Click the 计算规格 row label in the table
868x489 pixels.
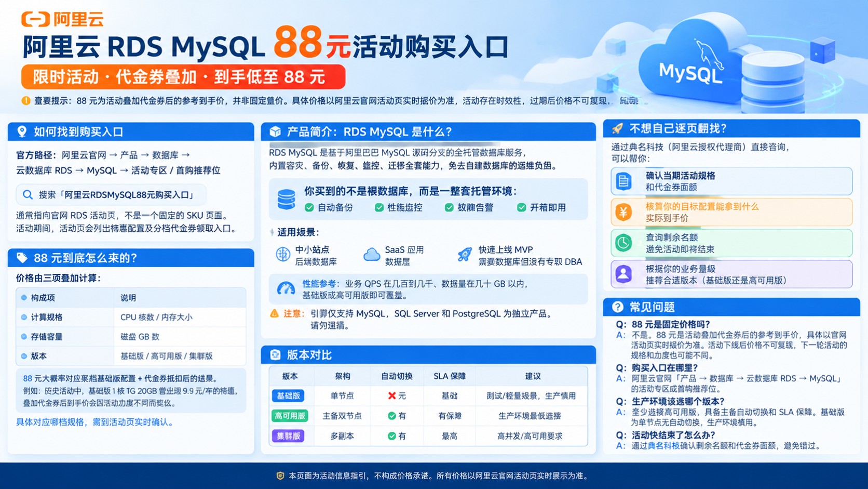pyautogui.click(x=47, y=317)
